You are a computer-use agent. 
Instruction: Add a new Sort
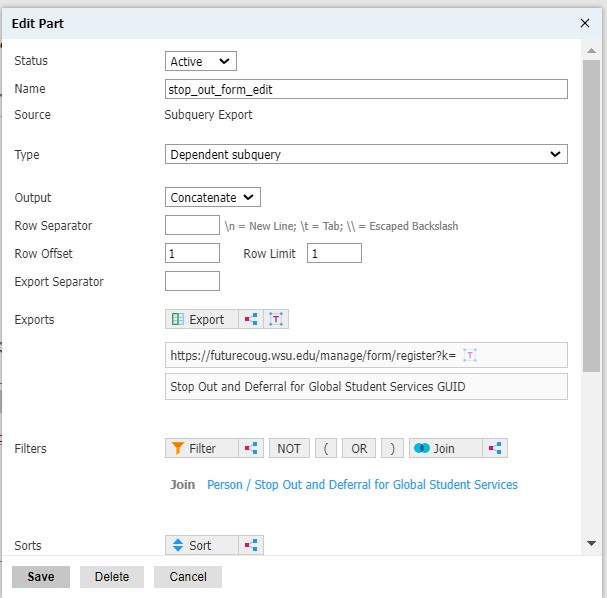pyautogui.click(x=201, y=545)
